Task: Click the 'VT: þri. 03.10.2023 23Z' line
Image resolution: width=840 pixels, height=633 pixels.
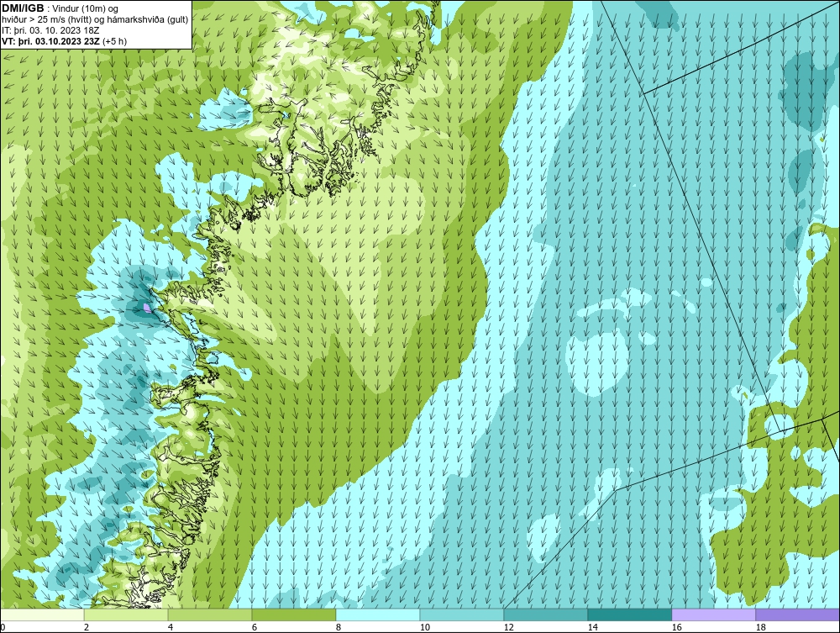Action: click(51, 40)
